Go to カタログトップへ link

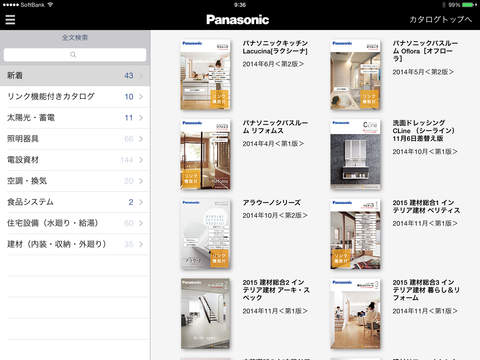point(440,20)
